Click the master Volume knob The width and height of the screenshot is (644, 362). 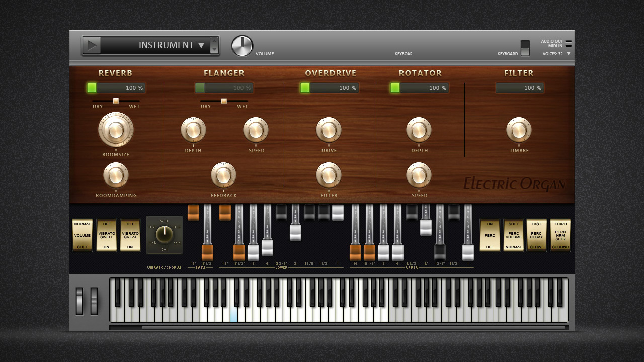[x=242, y=46]
